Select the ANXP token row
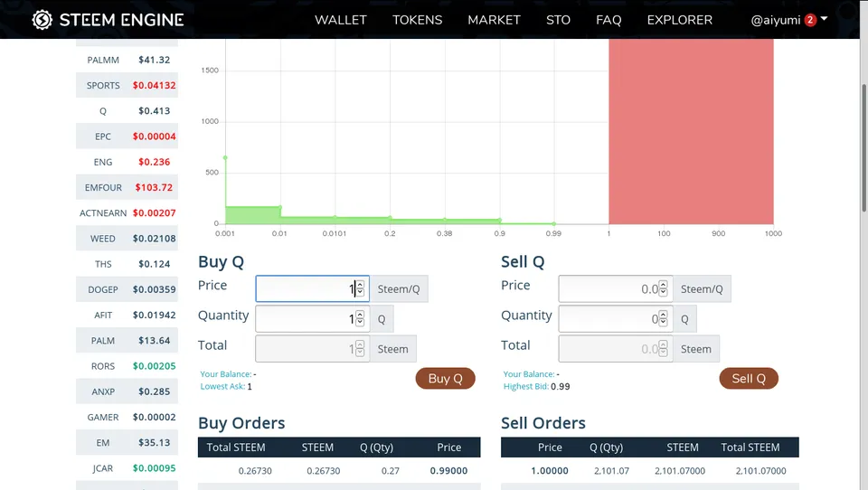This screenshot has width=868, height=490. 127,391
